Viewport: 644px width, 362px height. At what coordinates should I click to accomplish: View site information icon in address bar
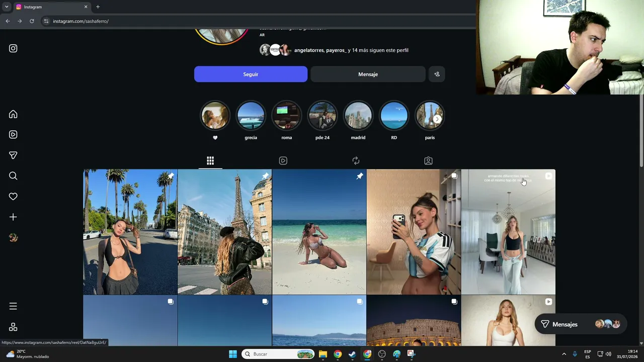[x=46, y=21]
